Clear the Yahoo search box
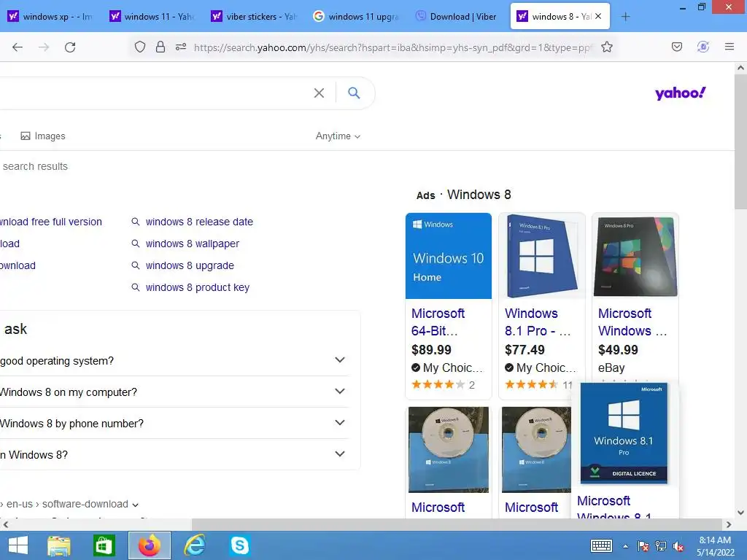Screen dimensions: 747x560 [x=320, y=93]
